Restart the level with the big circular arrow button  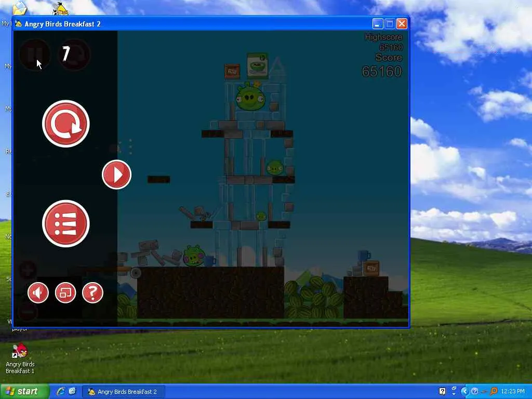[x=66, y=124]
